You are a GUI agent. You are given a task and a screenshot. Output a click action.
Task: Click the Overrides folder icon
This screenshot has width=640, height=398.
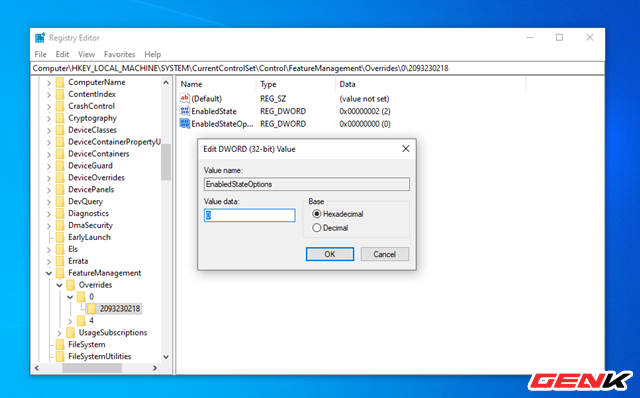click(x=71, y=285)
